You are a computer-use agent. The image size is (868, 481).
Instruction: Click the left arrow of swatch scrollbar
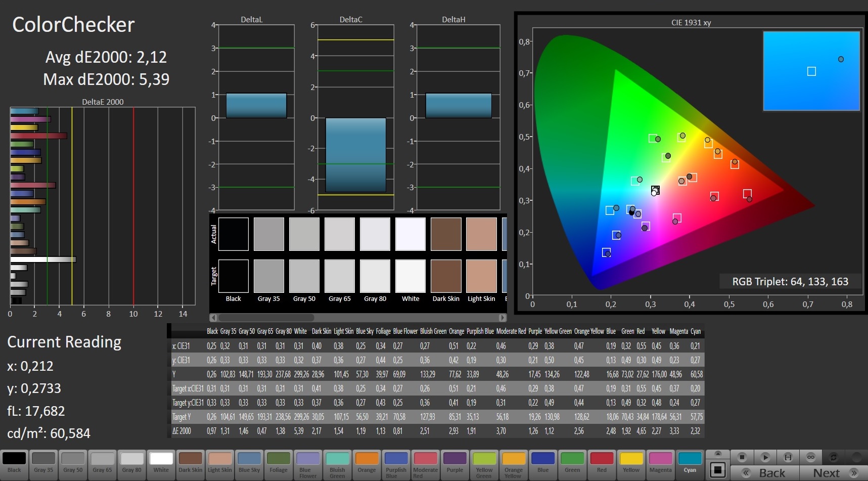[214, 318]
